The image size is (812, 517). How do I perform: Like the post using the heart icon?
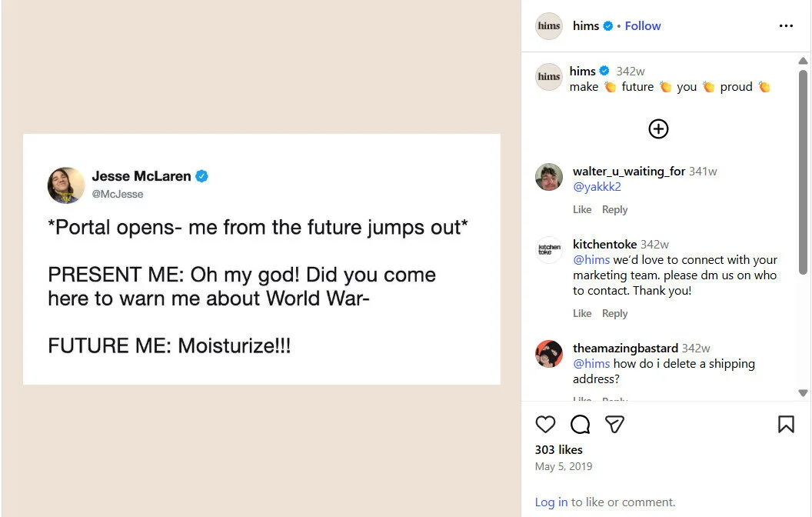click(546, 424)
